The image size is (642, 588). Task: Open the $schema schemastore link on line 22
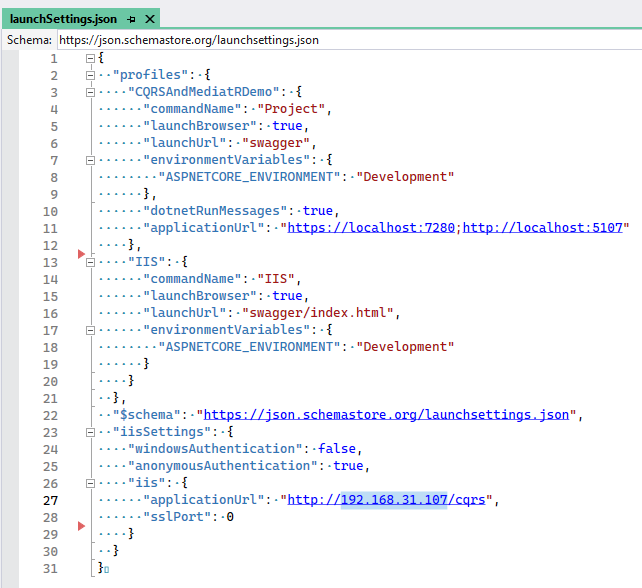click(387, 415)
